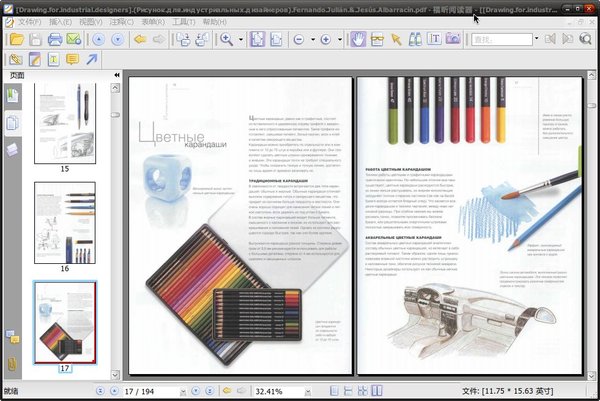Open the Attachments paperclip panel
The width and height of the screenshot is (600, 401).
[x=12, y=363]
